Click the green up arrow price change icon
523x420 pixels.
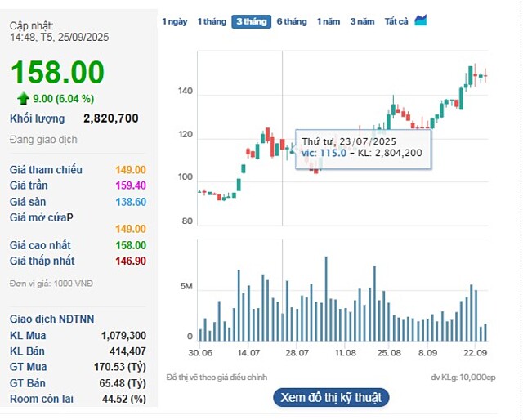click(x=24, y=99)
